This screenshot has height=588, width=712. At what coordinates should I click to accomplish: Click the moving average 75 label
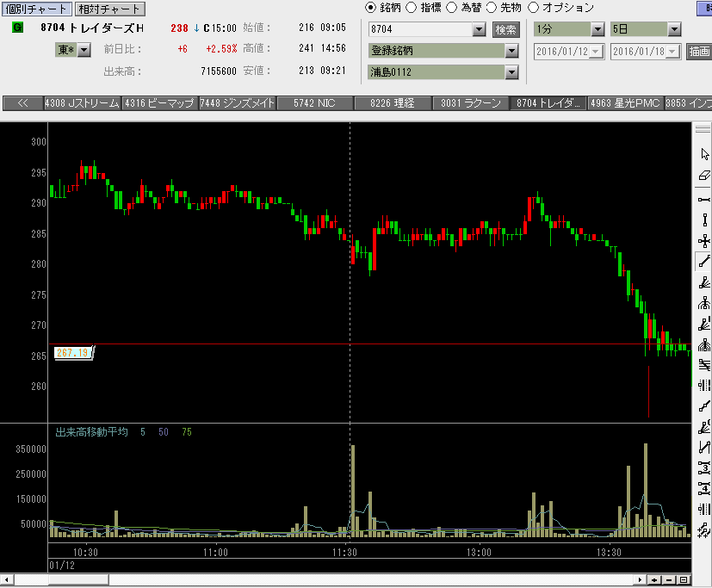point(187,432)
